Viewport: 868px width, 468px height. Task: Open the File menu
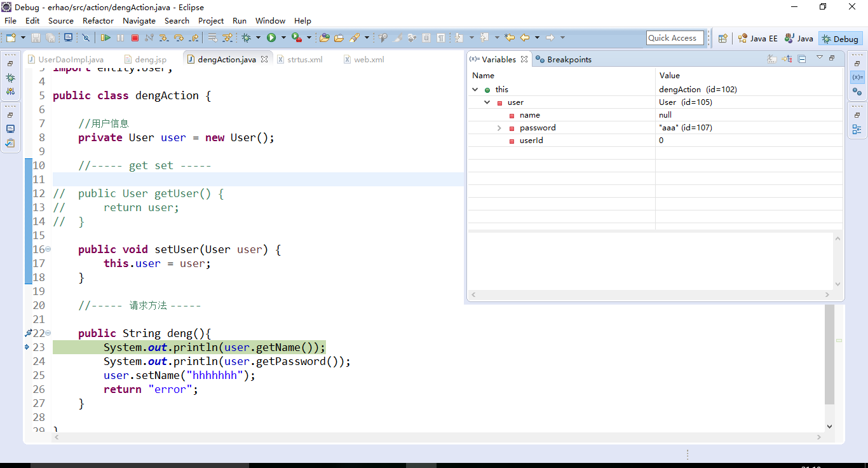(x=10, y=20)
